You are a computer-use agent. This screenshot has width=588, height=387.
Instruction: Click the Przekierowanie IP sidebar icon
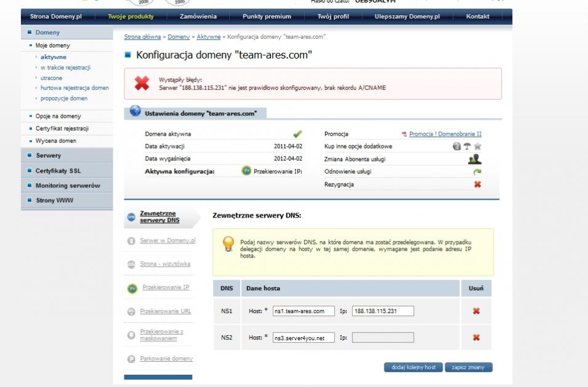(132, 288)
